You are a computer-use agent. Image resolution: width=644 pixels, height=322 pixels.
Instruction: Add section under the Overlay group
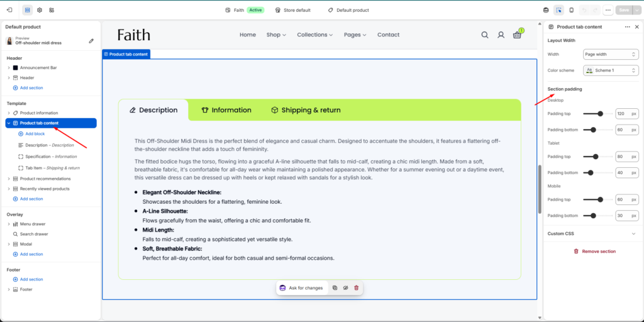(28, 254)
